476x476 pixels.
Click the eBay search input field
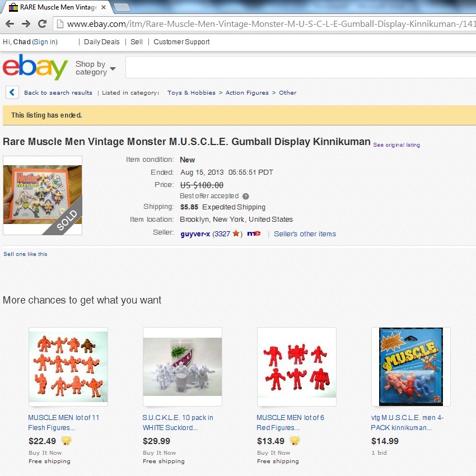point(301,67)
